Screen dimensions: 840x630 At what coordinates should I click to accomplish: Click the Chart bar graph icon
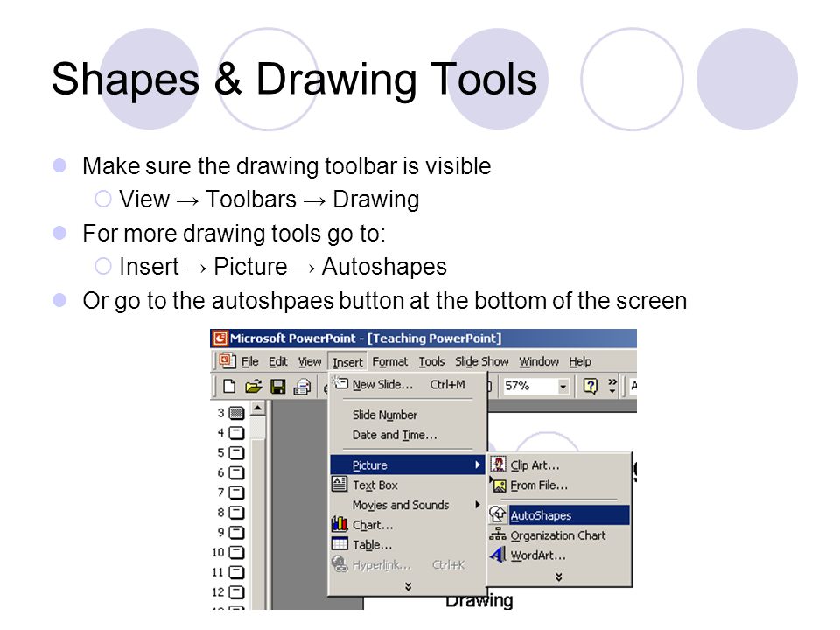click(339, 524)
